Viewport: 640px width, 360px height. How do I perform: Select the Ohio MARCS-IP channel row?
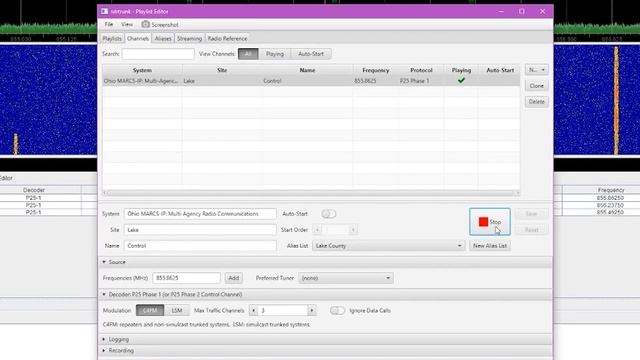click(x=311, y=81)
